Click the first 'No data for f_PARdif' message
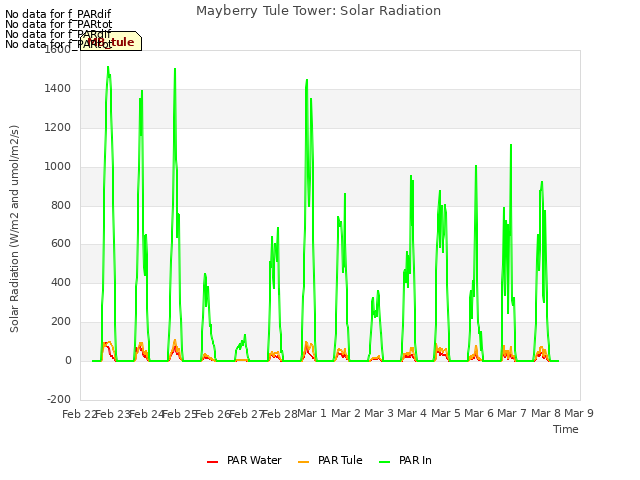640x480 pixels. [x=58, y=14]
